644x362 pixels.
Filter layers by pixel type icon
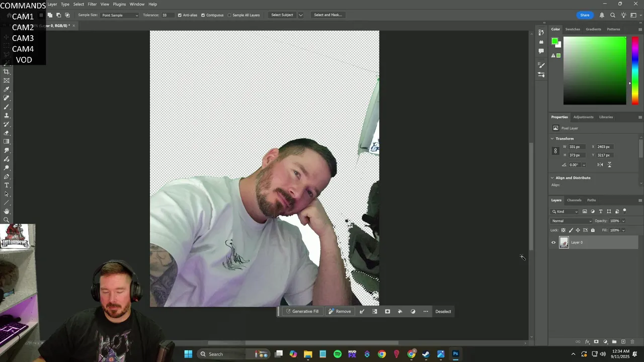click(585, 212)
